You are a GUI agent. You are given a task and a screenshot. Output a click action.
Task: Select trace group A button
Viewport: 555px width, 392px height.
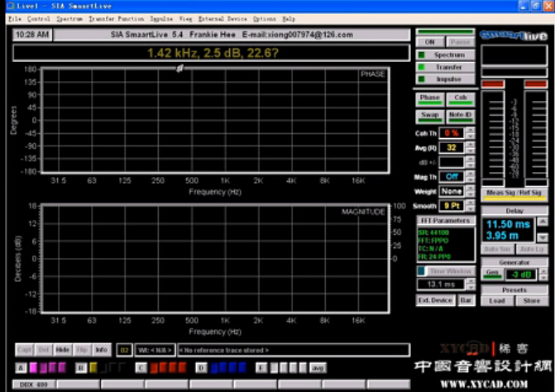(21, 368)
